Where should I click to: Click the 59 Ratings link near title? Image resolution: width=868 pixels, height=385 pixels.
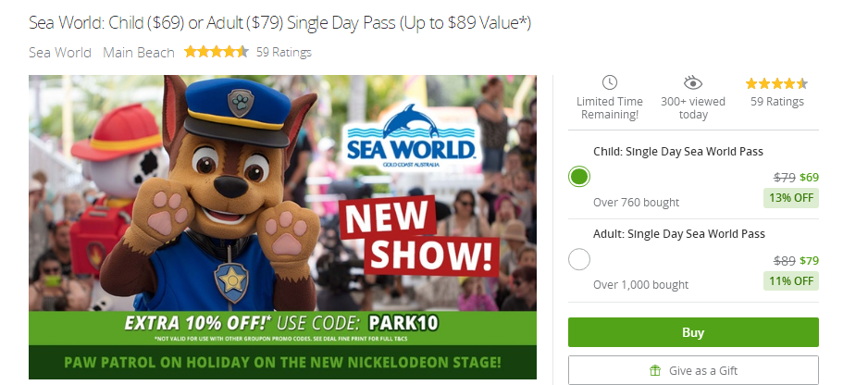coord(284,52)
